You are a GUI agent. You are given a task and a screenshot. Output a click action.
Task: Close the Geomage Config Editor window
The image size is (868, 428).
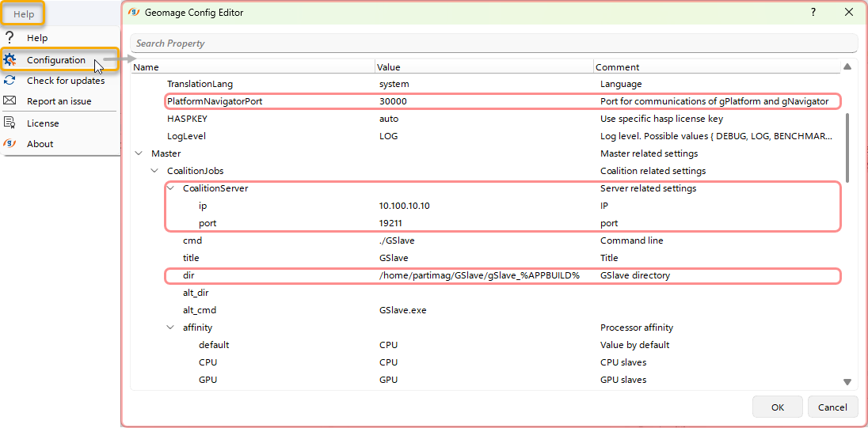[849, 12]
